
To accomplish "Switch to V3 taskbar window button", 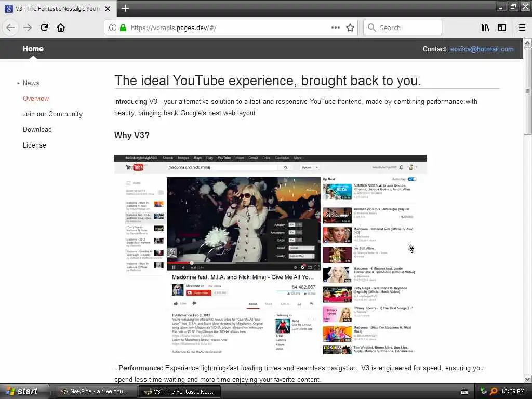I will tap(179, 392).
